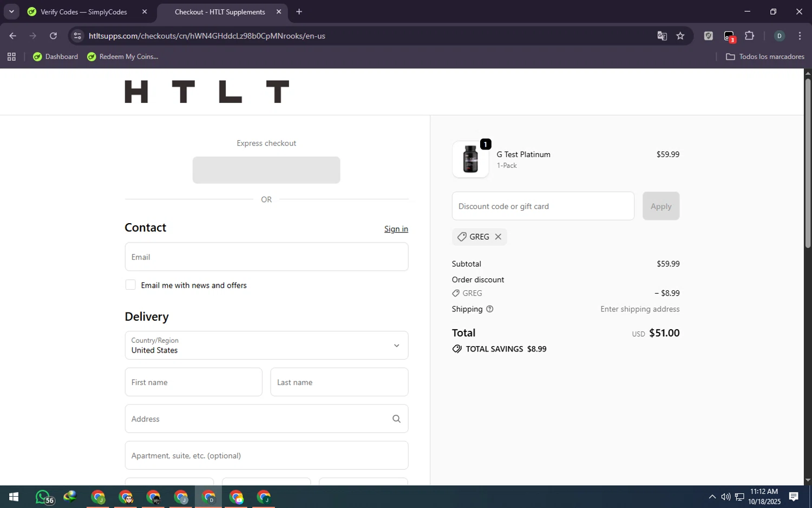Close the Checkout HTLT Supplements tab

pyautogui.click(x=279, y=11)
